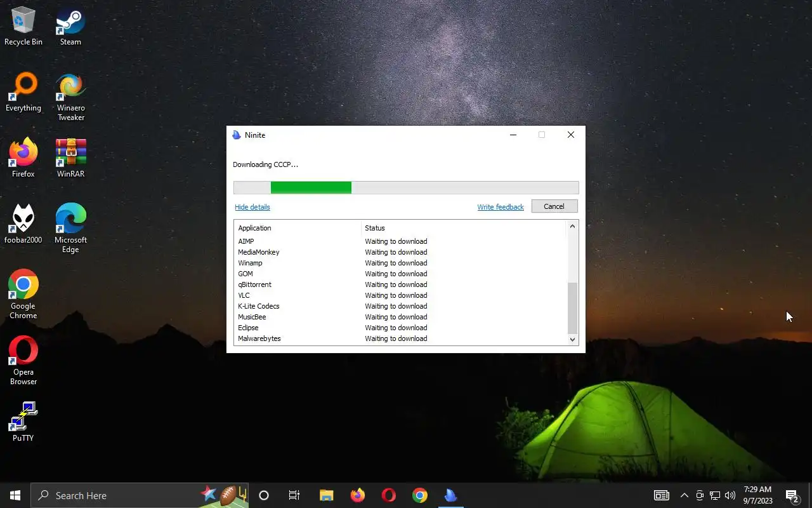Click Hide details link
This screenshot has width=812, height=508.
pyautogui.click(x=252, y=207)
